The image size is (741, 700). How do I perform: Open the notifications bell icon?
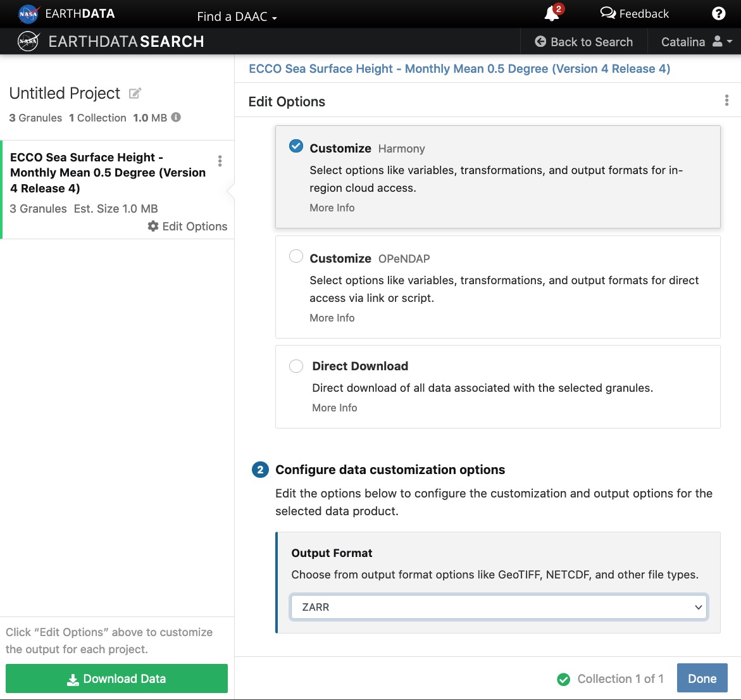click(552, 14)
